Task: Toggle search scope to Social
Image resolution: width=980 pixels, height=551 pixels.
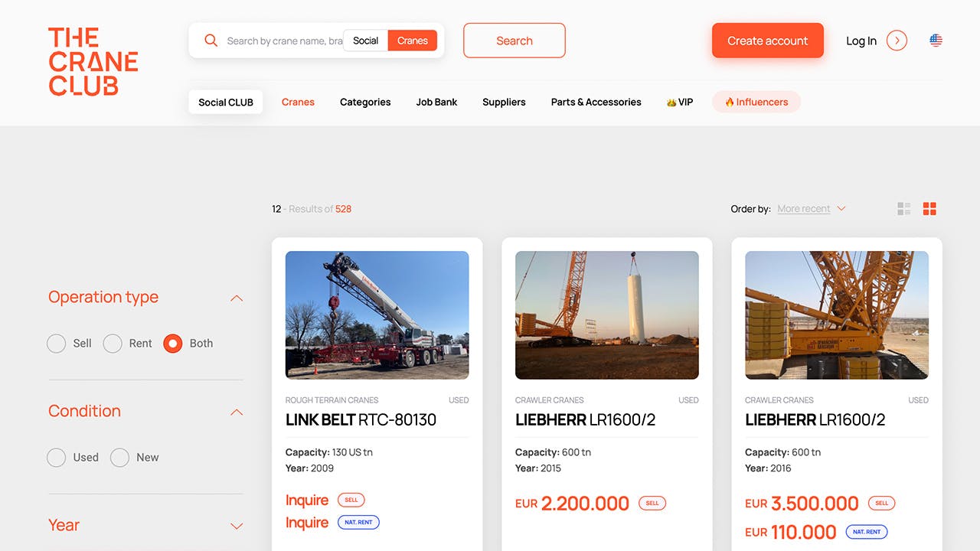Action: [x=365, y=41]
